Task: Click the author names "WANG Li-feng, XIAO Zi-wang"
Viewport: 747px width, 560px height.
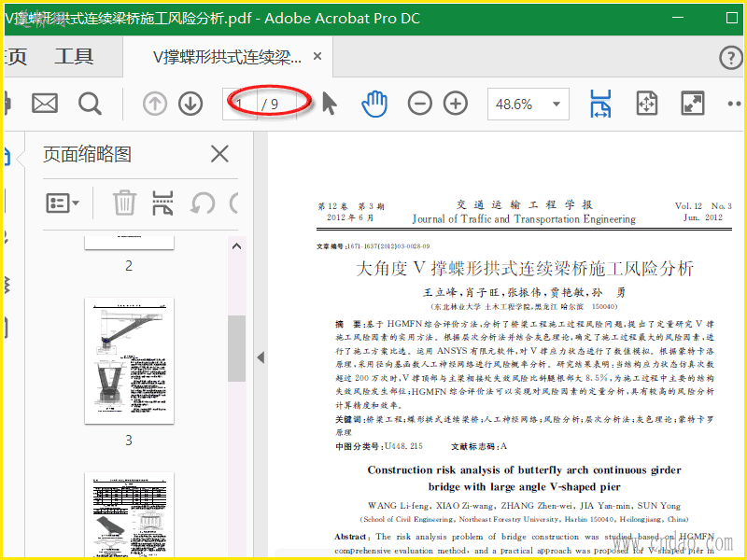Action: [x=431, y=506]
